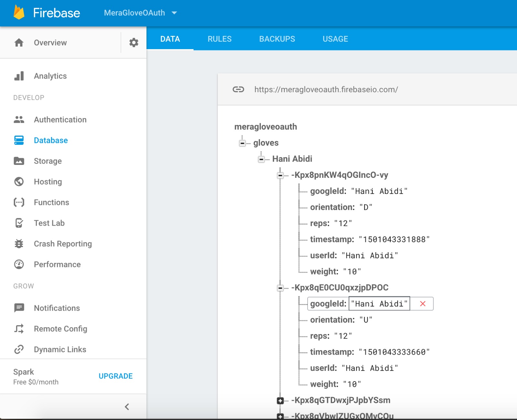Select the meragloveoauth root node
Screen dimensions: 517x420
[x=266, y=127]
